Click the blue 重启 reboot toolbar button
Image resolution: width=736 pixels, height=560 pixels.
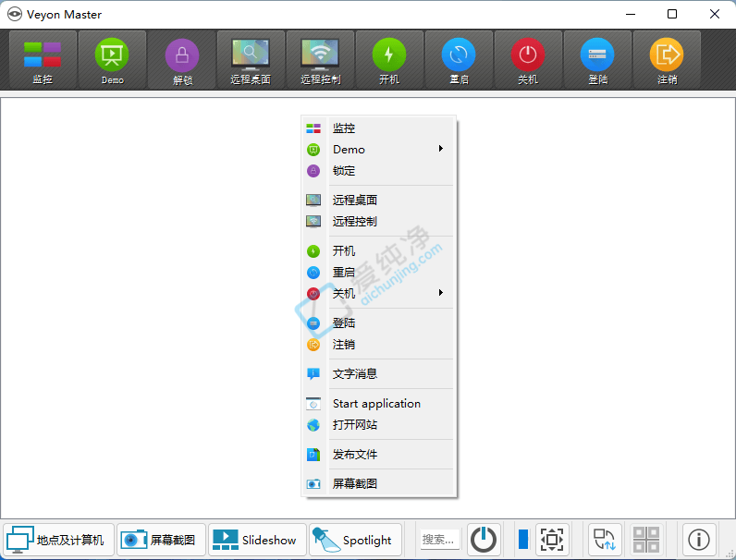459,59
